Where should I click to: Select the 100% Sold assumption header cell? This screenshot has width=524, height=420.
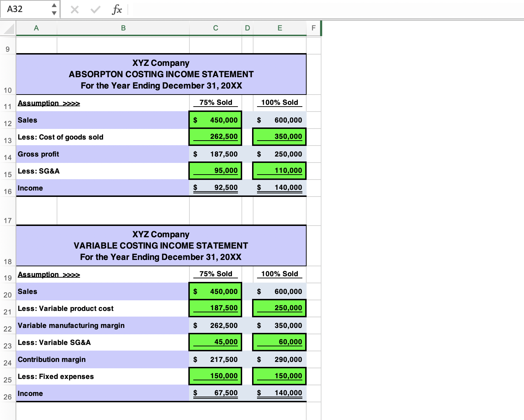click(x=280, y=103)
